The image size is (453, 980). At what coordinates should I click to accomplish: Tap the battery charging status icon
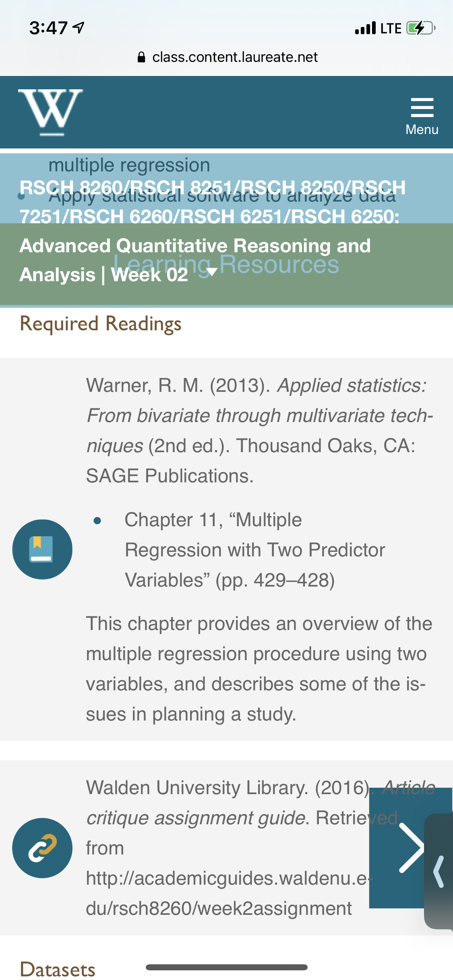pos(421,28)
